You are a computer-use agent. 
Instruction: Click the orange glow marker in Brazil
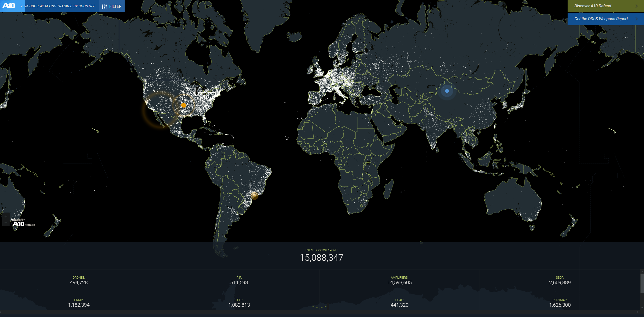254,195
